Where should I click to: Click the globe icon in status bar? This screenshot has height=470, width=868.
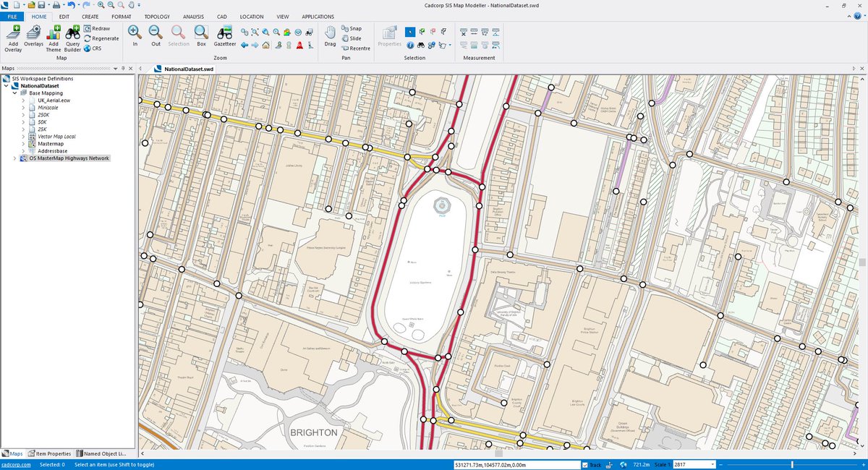(x=623, y=464)
